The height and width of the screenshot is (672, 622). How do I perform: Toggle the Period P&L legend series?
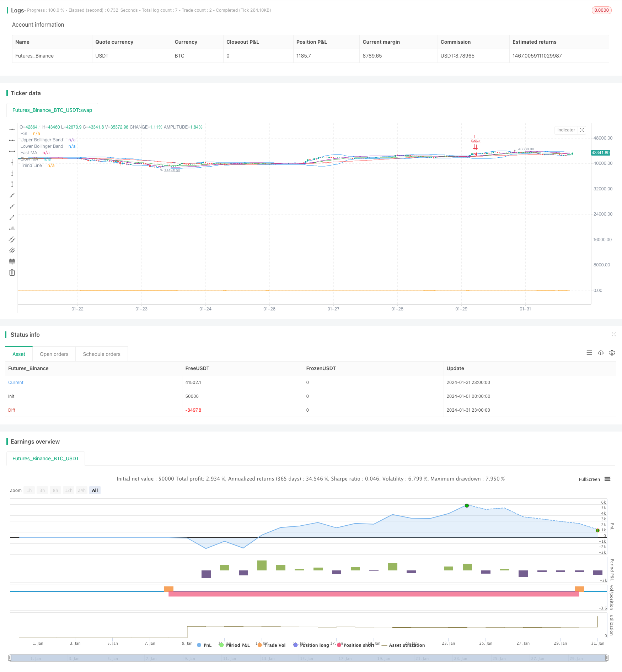click(235, 645)
